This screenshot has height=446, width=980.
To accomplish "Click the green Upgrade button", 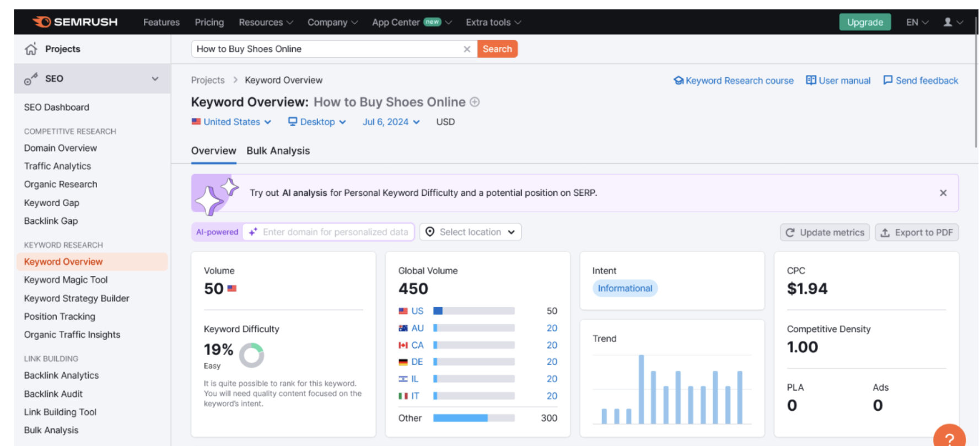I will pyautogui.click(x=865, y=22).
